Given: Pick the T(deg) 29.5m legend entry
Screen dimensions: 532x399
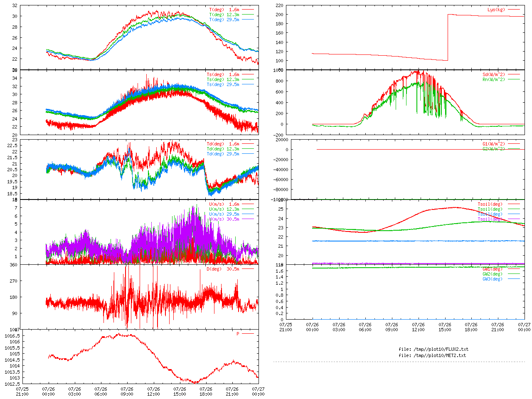Looking at the screenshot, I should (224, 20).
